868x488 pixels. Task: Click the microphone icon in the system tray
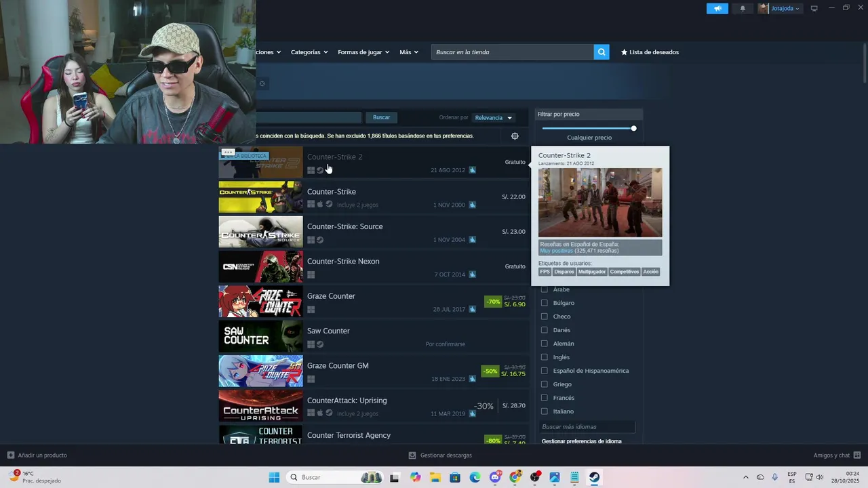point(774,477)
